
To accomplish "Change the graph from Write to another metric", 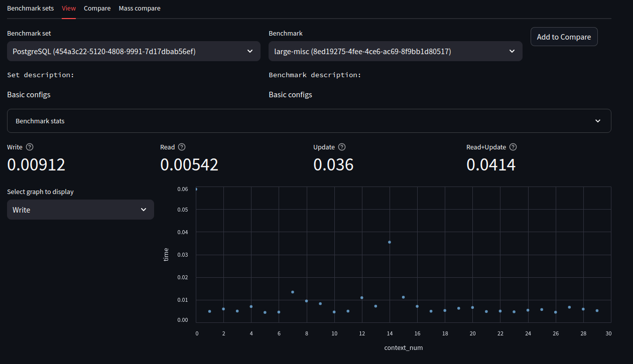I will [x=80, y=210].
